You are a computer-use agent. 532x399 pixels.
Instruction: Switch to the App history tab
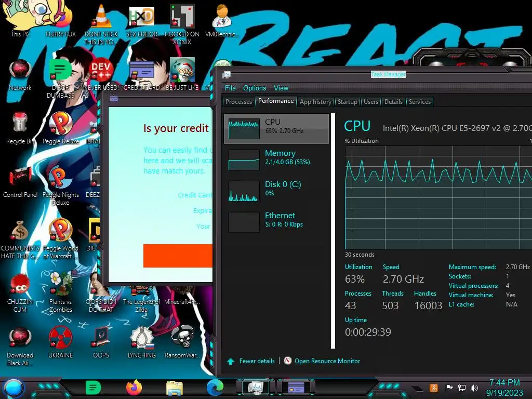coord(315,102)
